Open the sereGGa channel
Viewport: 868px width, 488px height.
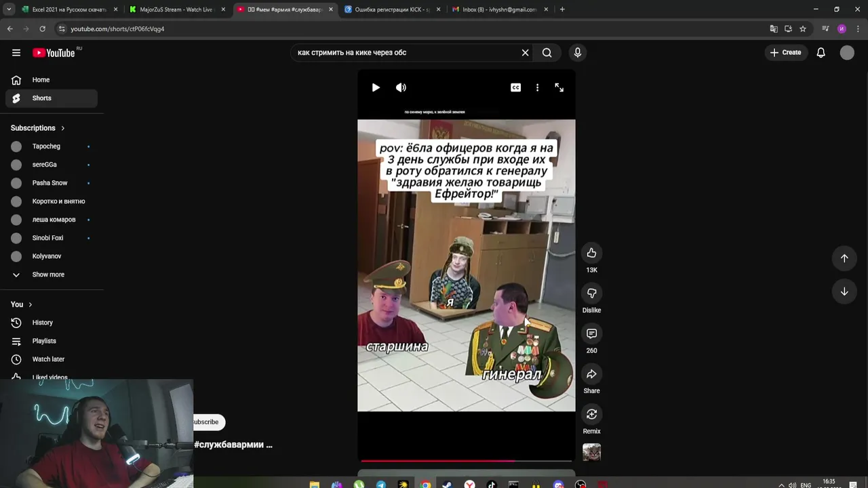(x=52, y=165)
